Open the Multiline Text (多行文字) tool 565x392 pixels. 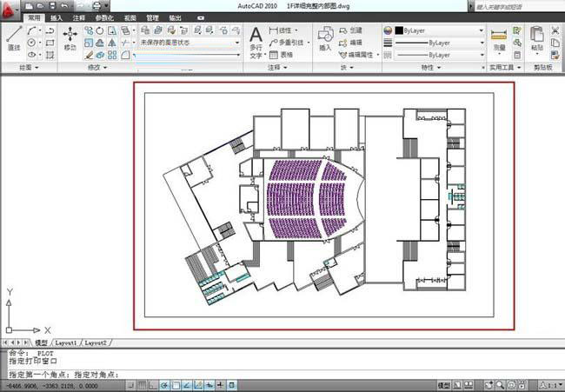[x=256, y=43]
